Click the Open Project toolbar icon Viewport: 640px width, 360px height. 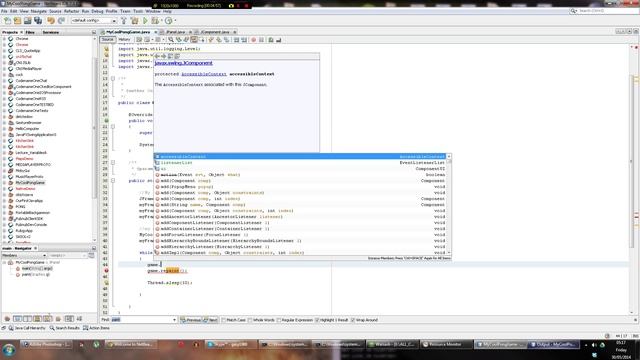pos(27,20)
